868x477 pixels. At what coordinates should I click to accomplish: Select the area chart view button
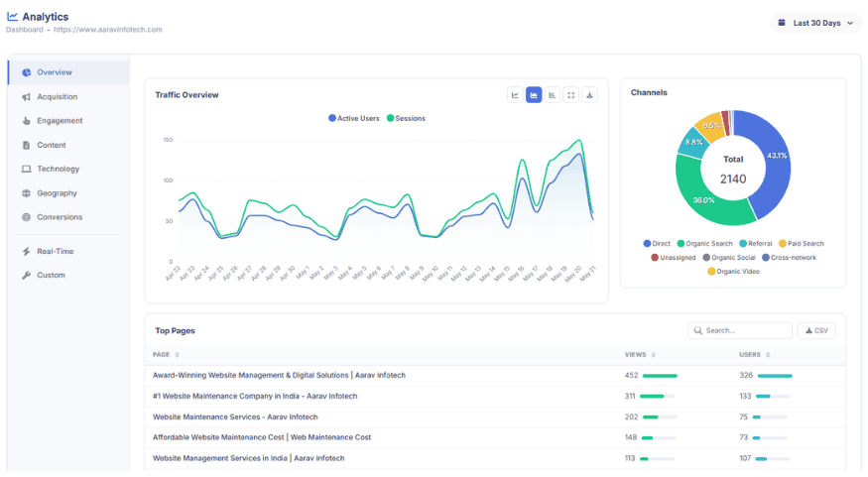(534, 95)
